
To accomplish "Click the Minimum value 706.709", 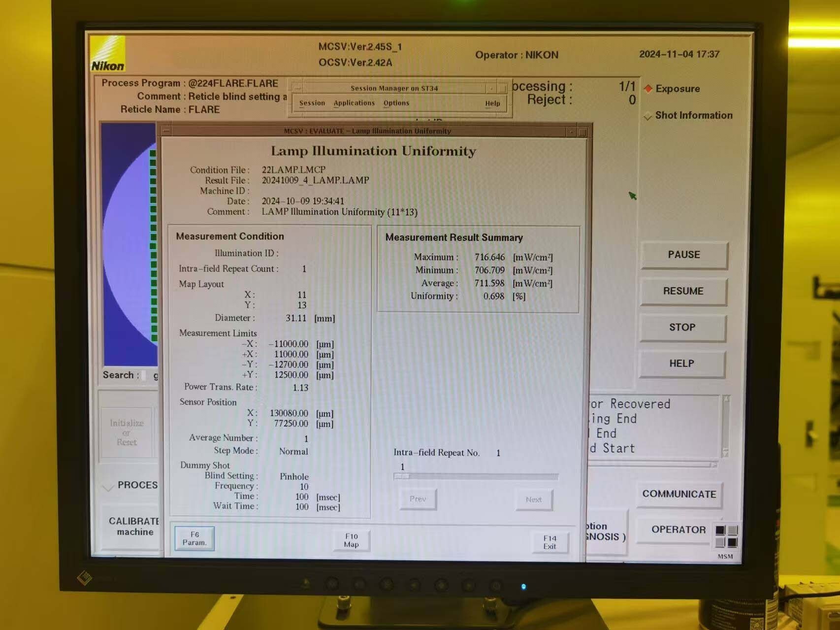I will [x=489, y=270].
